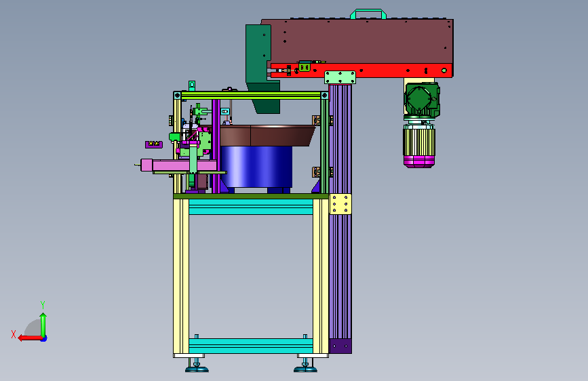
Task: Select the upper cyan crossbeam of frame
Action: 251,207
